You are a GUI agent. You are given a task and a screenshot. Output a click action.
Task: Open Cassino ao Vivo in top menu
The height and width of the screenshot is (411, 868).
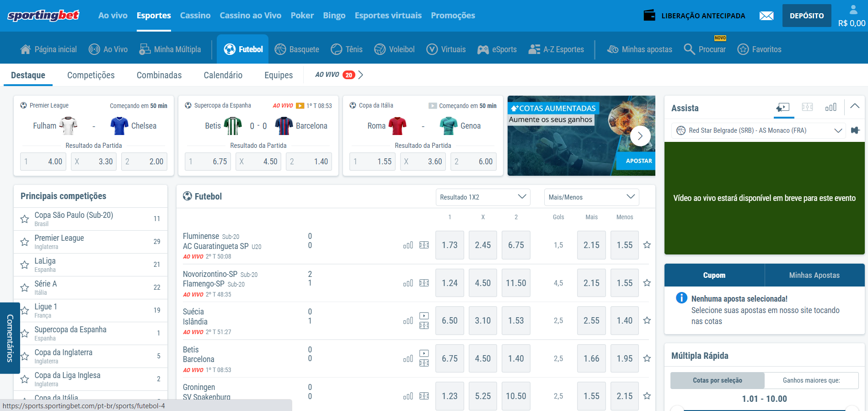[251, 16]
